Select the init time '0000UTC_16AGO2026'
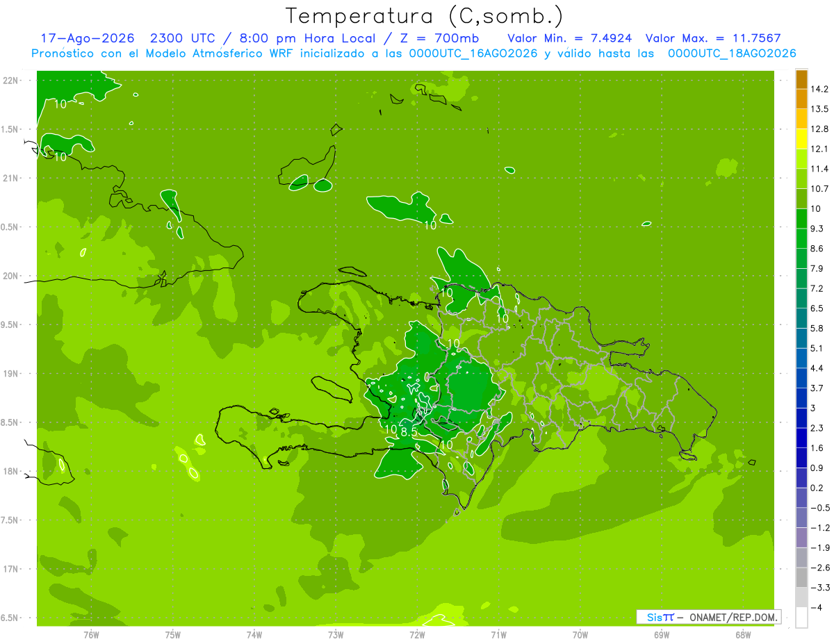 [x=473, y=53]
